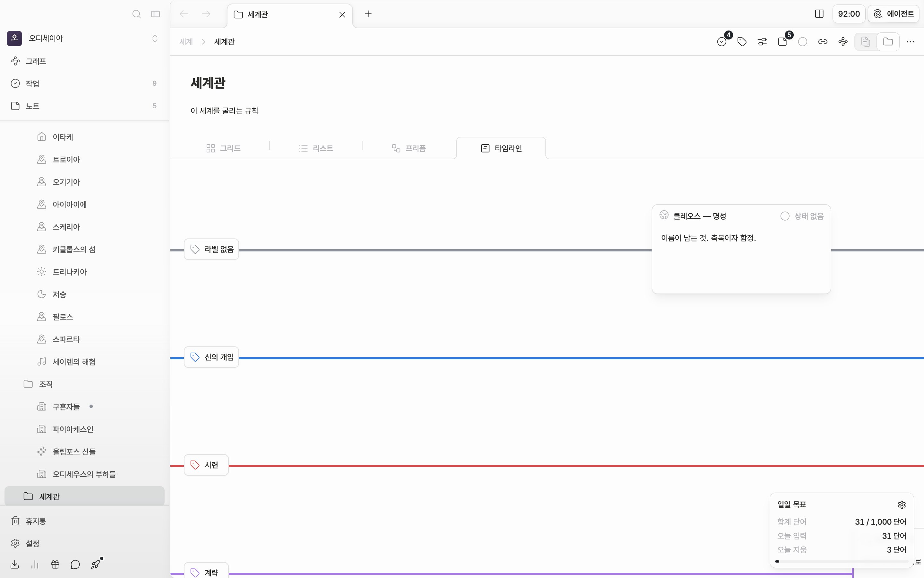Open the 클레오스 — 명성 card
Viewport: 924px width, 578px height.
point(741,249)
